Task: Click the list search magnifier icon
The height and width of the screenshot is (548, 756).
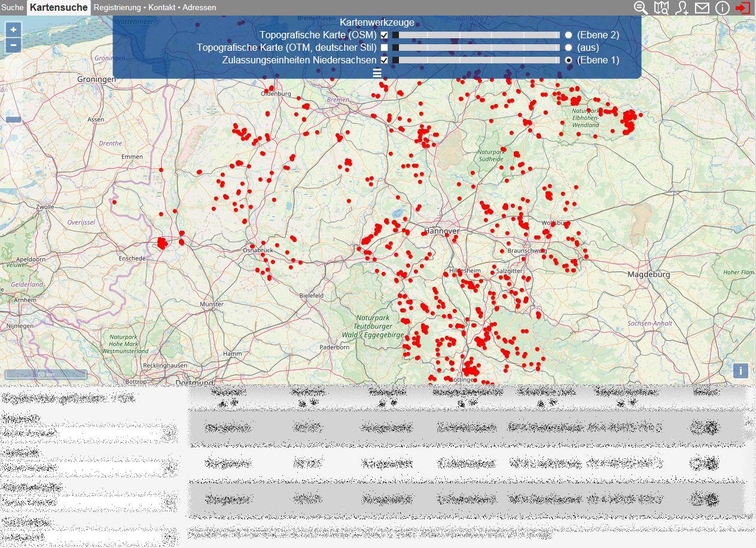Action: 641,8
